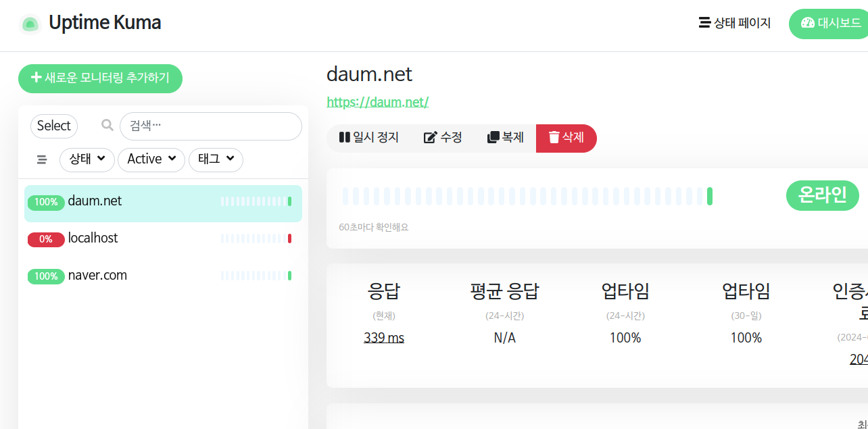Pause monitoring with 일시 정지 button

tap(369, 138)
